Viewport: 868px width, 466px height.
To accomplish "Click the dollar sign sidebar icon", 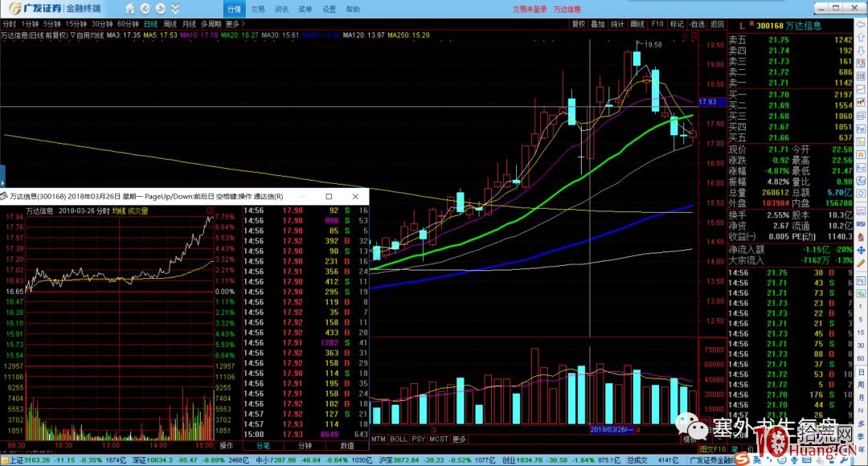I will coord(862,238).
